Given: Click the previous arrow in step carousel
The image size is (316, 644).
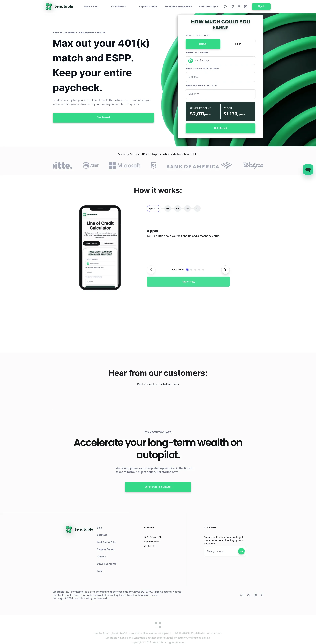Looking at the screenshot, I should point(151,269).
